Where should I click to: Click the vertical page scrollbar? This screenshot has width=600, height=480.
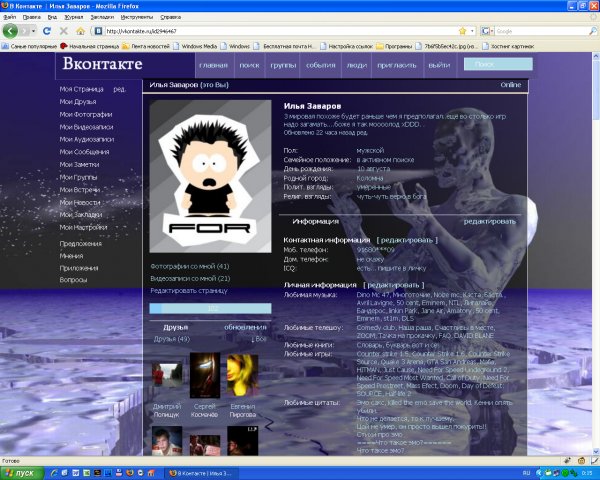pos(596,254)
